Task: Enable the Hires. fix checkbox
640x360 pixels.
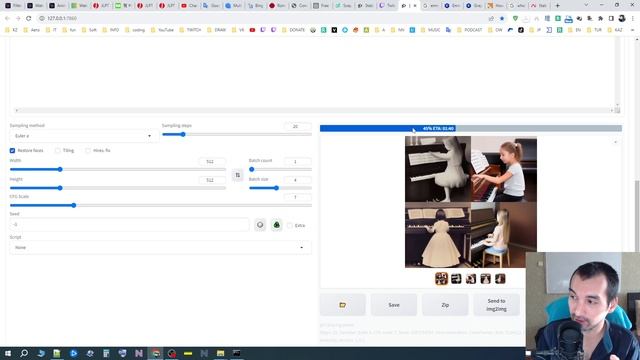Action: (88, 151)
